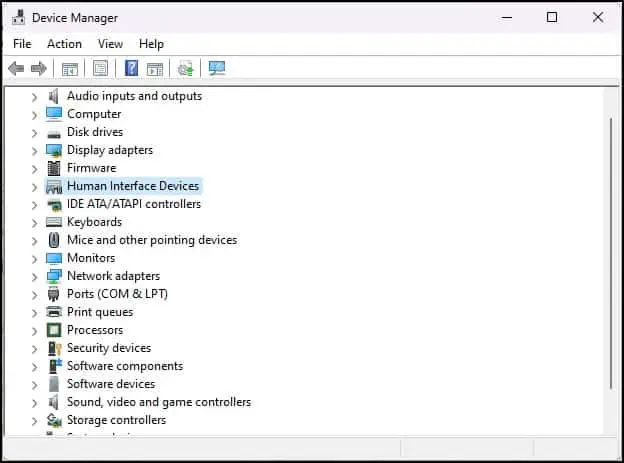This screenshot has height=463, width=624.
Task: Open the Properties toolbar icon
Action: (100, 68)
